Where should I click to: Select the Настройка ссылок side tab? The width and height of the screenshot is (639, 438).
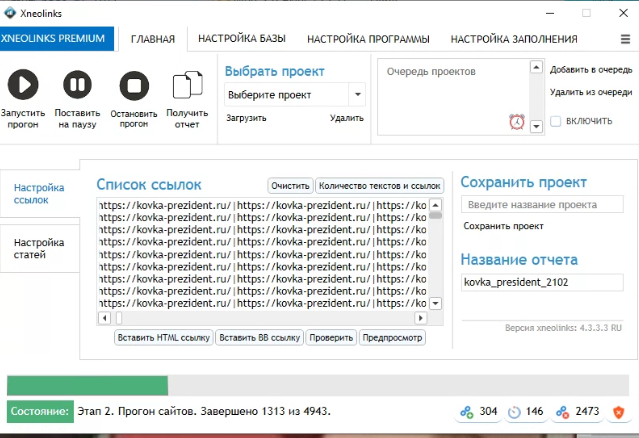tap(39, 194)
